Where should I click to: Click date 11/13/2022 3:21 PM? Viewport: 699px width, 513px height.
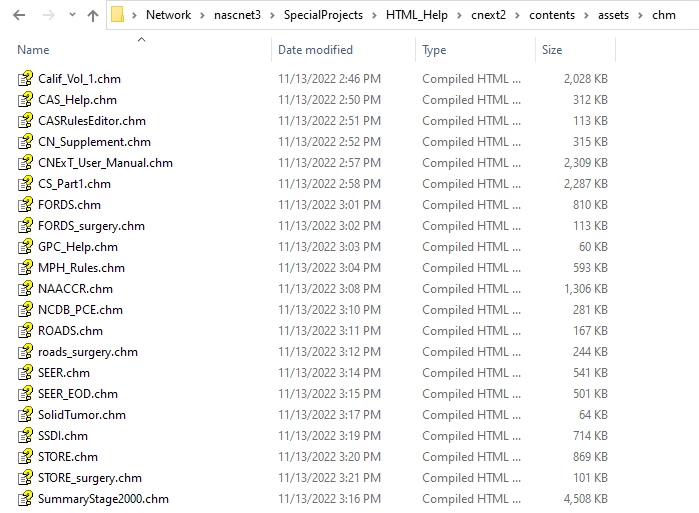[329, 478]
